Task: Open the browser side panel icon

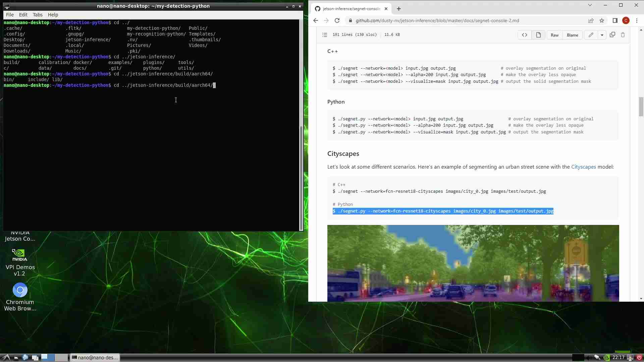Action: pos(615,20)
